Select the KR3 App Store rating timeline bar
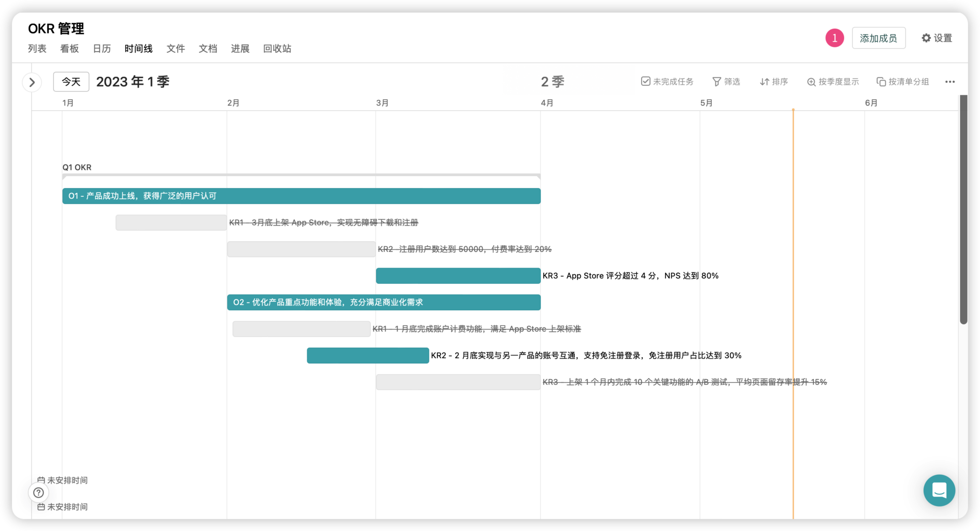This screenshot has width=980, height=531. click(457, 275)
